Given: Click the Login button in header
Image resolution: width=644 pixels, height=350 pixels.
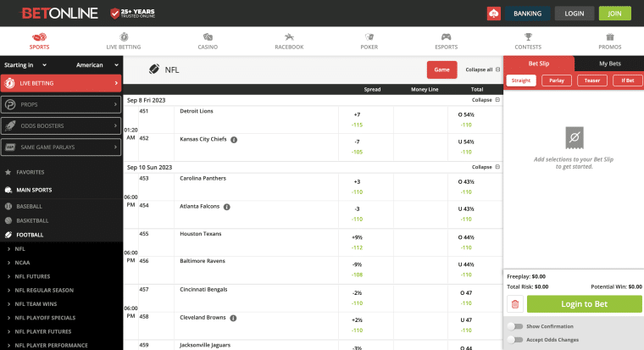Looking at the screenshot, I should 575,14.
